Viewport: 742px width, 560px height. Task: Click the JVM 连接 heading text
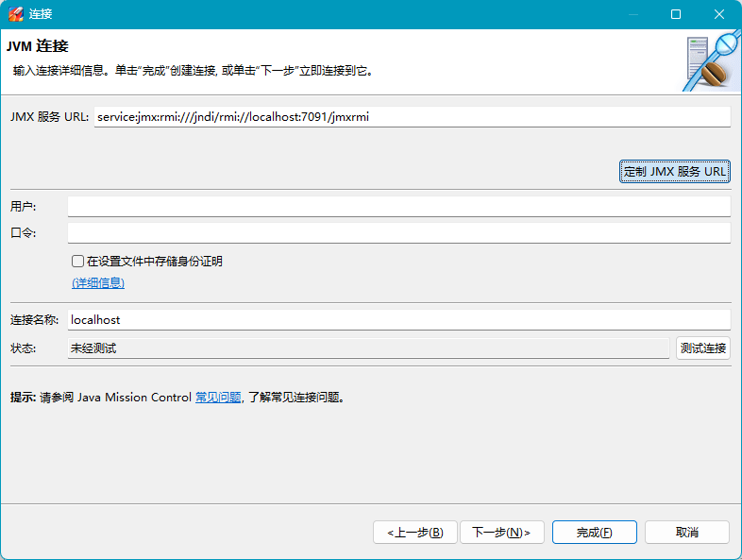coord(38,46)
